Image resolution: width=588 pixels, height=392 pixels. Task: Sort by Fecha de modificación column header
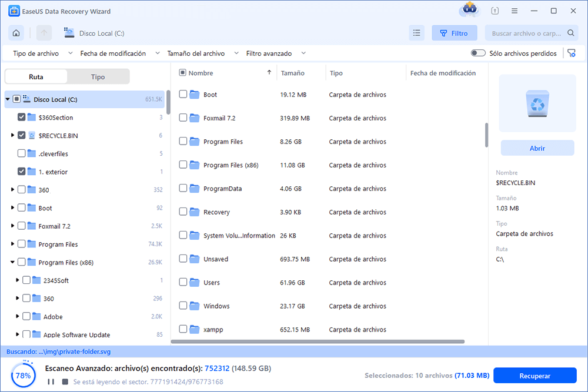pos(443,73)
